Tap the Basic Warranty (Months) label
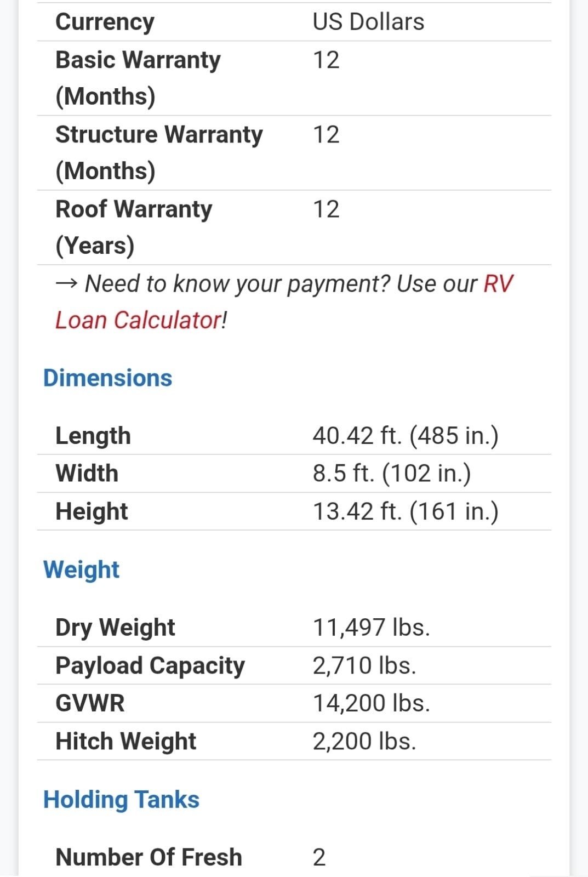The height and width of the screenshot is (877, 588). [138, 77]
